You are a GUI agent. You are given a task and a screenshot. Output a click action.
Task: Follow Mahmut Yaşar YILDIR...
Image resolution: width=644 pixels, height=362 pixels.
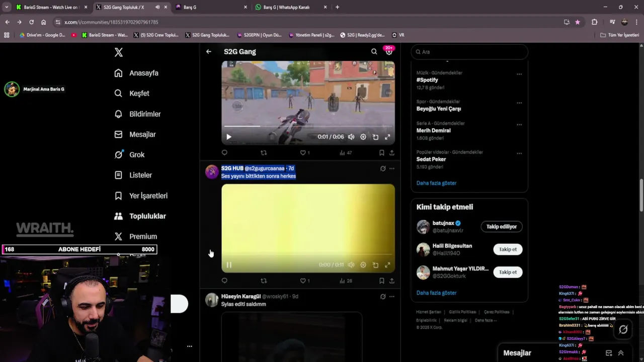[508, 272]
